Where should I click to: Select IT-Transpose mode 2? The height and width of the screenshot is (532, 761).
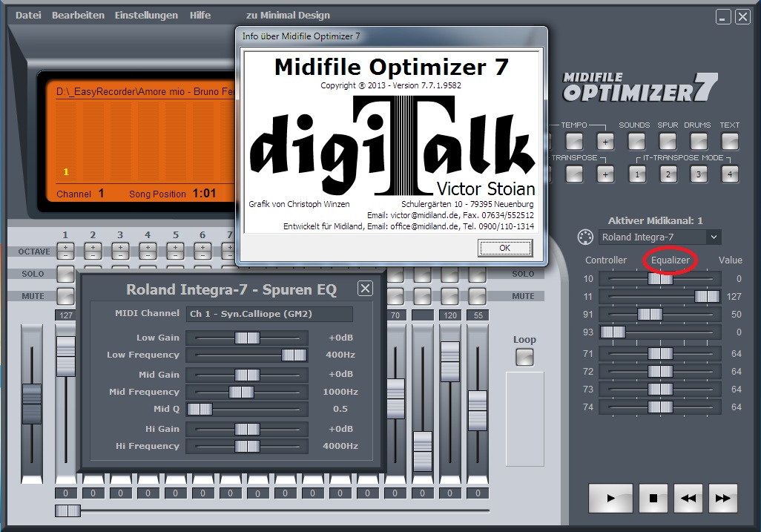(668, 174)
